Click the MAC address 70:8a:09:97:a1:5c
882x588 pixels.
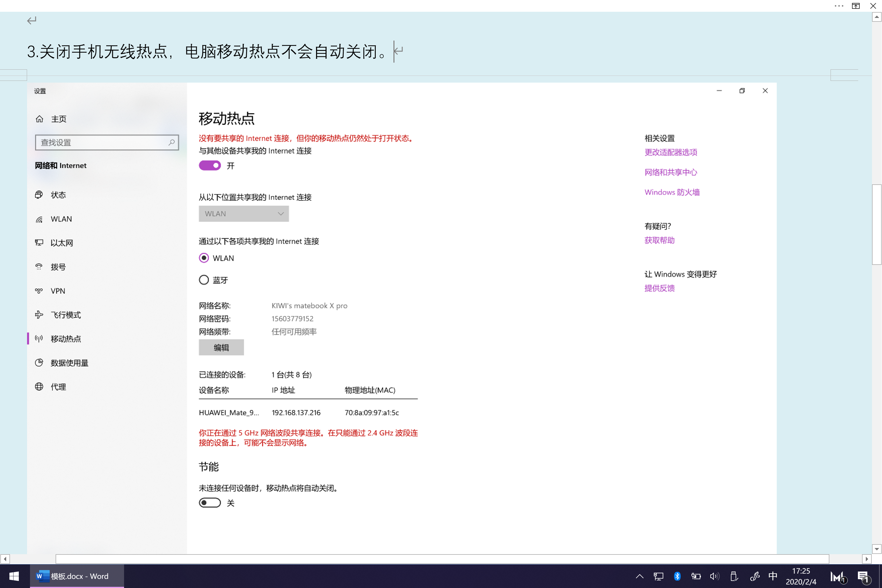pos(372,412)
